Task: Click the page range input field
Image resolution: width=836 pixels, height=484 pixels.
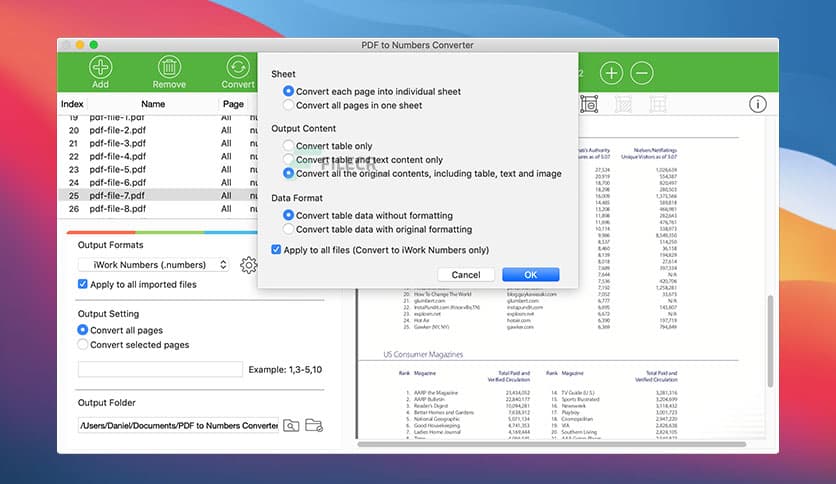Action: 160,369
